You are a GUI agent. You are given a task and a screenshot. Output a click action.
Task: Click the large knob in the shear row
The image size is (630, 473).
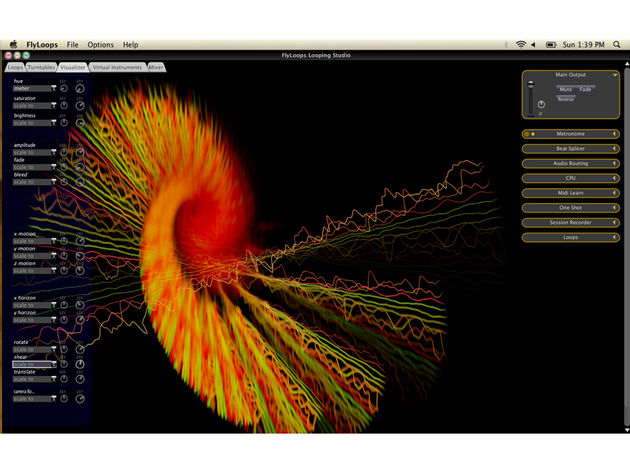coord(80,364)
